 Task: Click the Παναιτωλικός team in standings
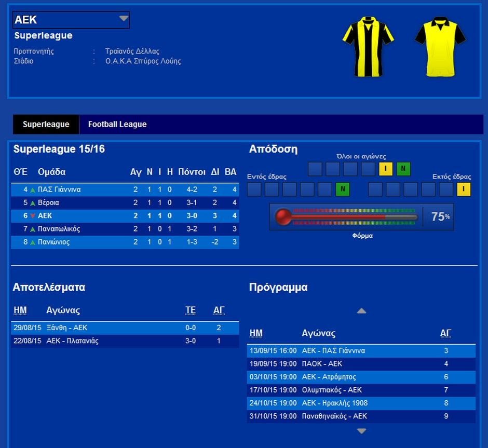click(x=59, y=229)
